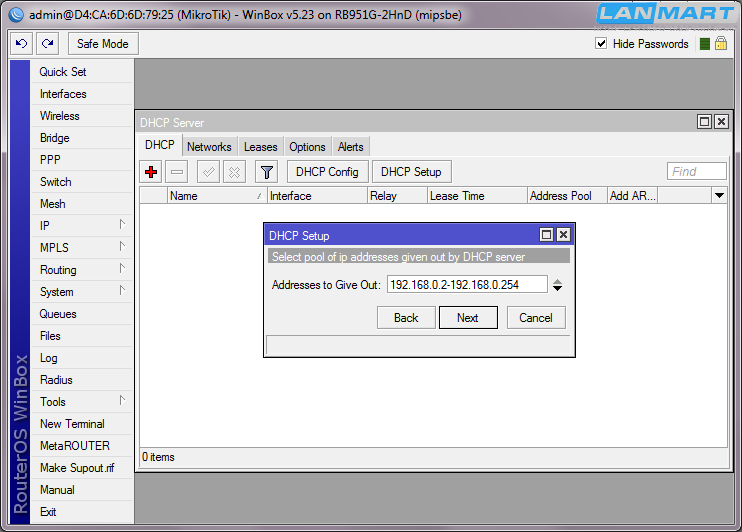Image resolution: width=742 pixels, height=532 pixels.
Task: Add a DHCP server with red plus
Action: pyautogui.click(x=151, y=172)
